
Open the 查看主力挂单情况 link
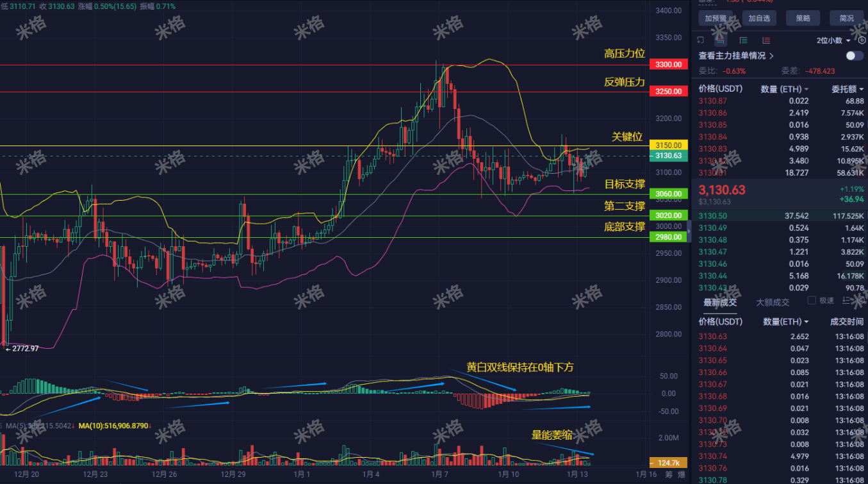(733, 56)
